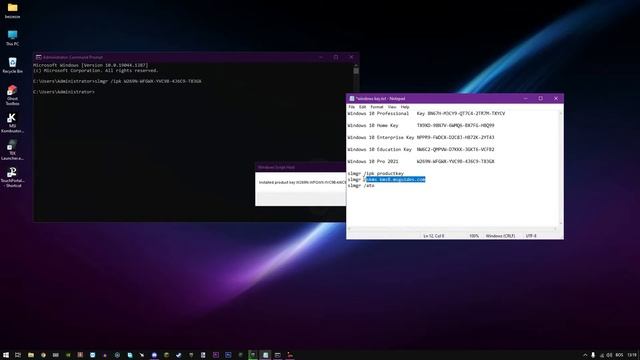Maximize the Command Prompt window

[x=336, y=58]
